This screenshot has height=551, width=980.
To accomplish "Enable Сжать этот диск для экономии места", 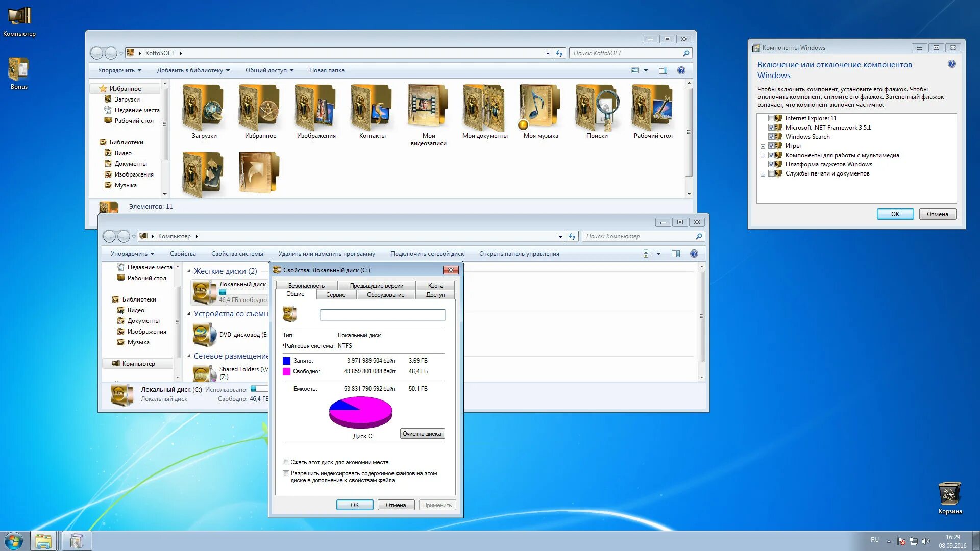I will 286,462.
